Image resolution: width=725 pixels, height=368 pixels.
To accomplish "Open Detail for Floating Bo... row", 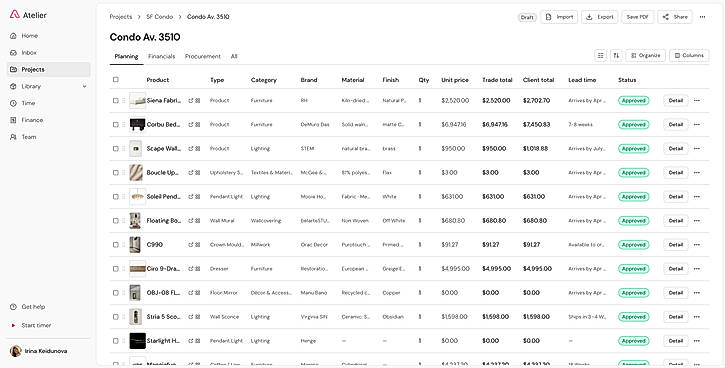I will (x=676, y=221).
